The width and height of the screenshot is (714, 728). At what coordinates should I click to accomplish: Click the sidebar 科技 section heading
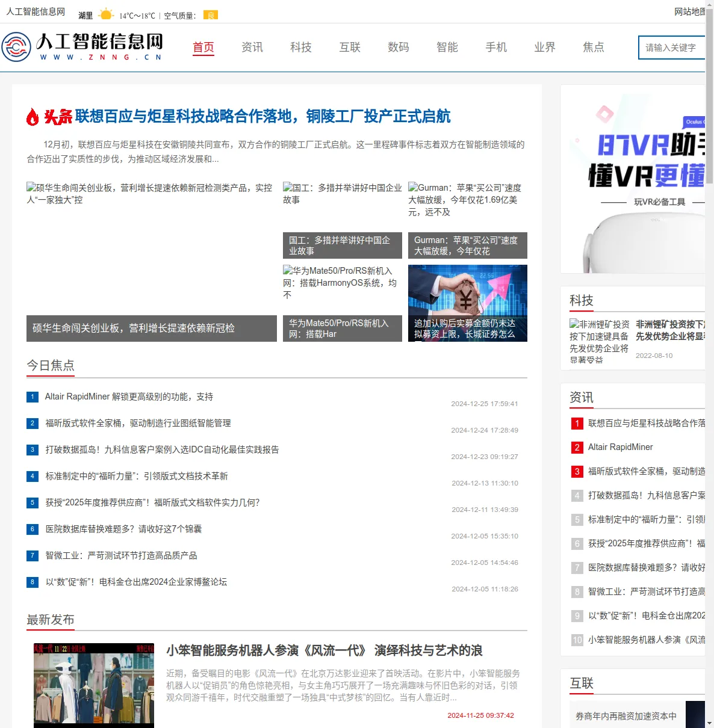[582, 300]
